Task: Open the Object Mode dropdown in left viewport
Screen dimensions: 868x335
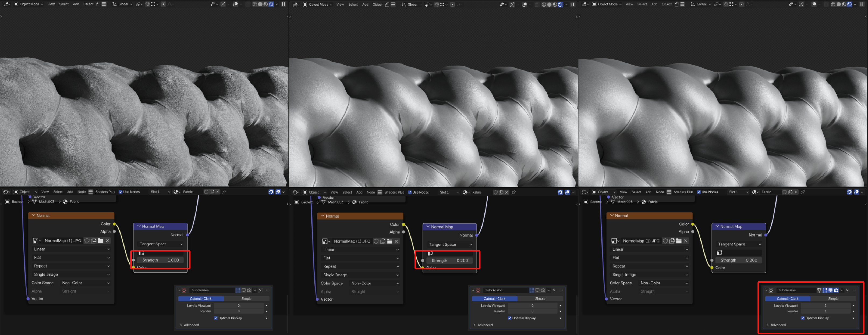Action: point(29,4)
